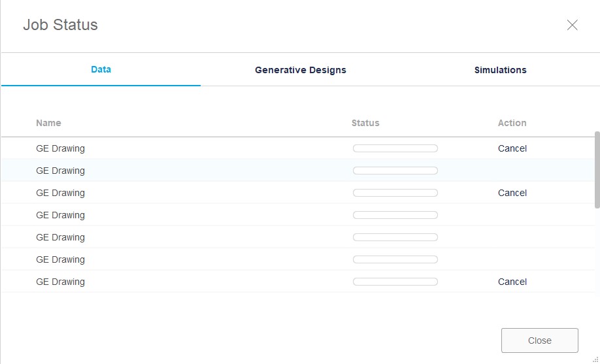Click the Action column header

click(x=512, y=123)
